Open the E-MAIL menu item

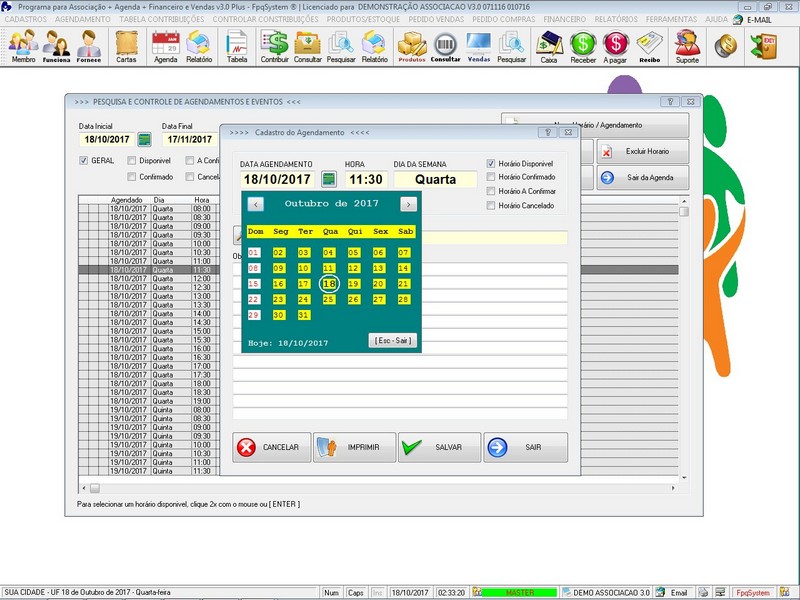click(753, 20)
